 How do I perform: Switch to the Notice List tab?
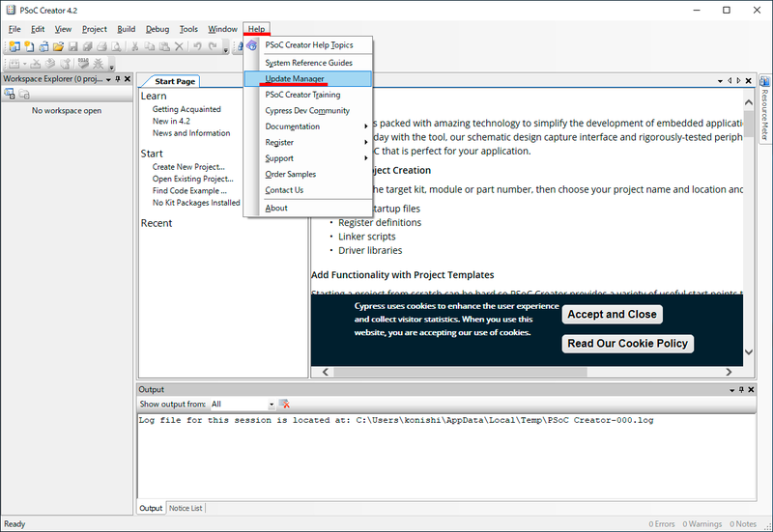186,508
